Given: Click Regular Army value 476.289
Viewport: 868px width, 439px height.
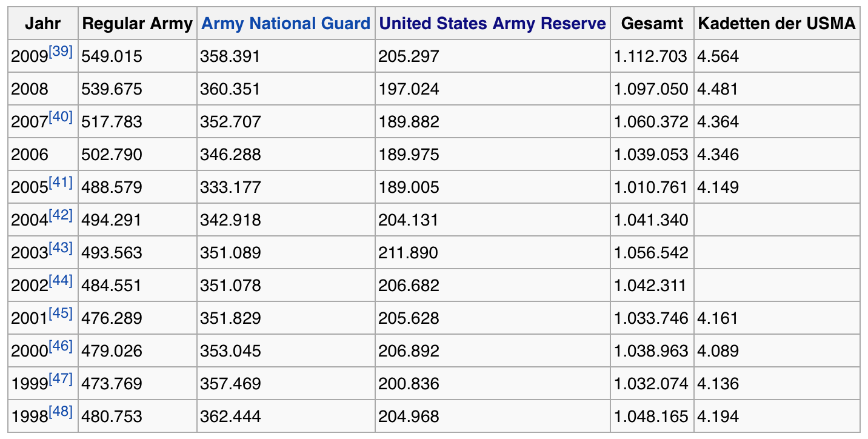Looking at the screenshot, I should point(112,318).
